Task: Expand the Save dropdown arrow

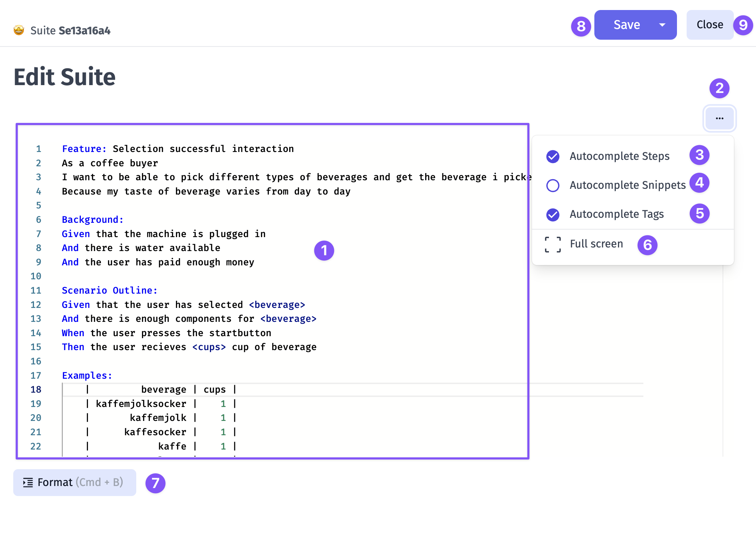Action: [662, 25]
